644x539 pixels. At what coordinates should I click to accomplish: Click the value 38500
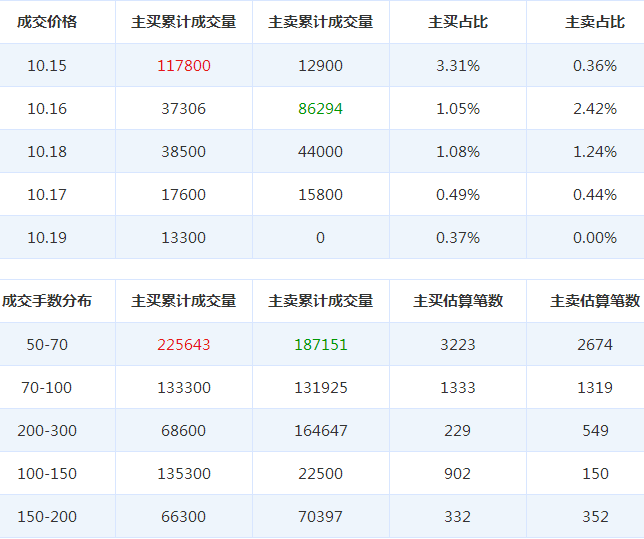pyautogui.click(x=184, y=152)
